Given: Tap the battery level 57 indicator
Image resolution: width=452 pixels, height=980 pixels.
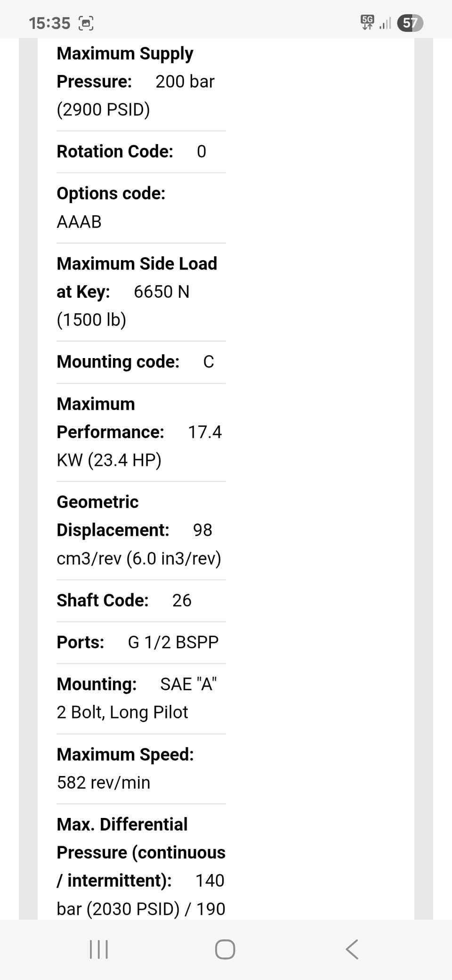Looking at the screenshot, I should pyautogui.click(x=410, y=23).
